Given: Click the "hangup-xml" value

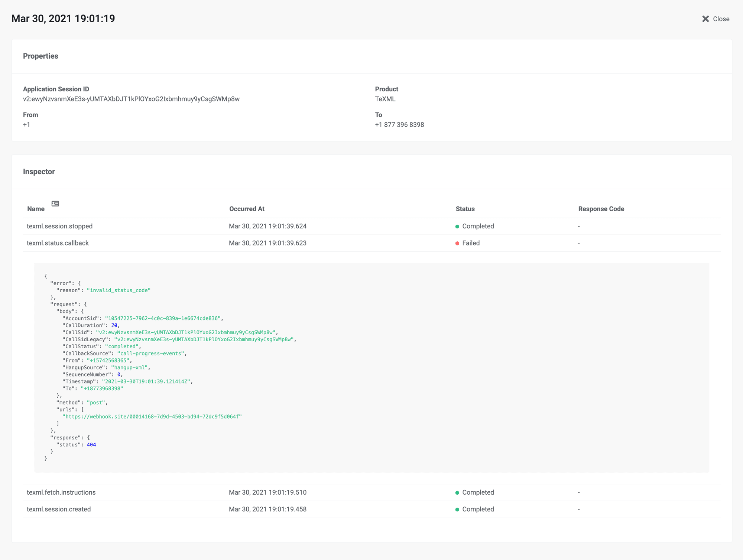Looking at the screenshot, I should (x=129, y=368).
